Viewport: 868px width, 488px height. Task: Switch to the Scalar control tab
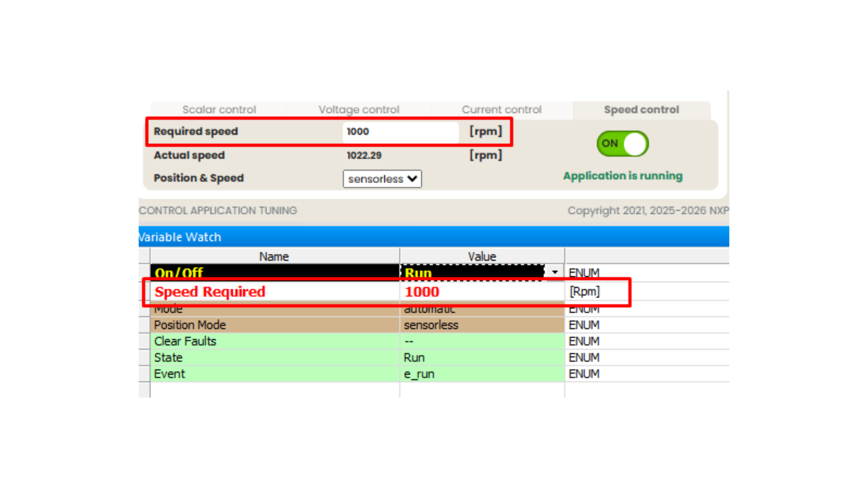(219, 110)
